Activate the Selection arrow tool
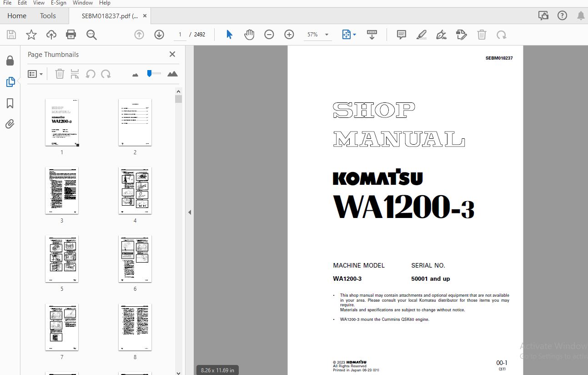588x375 pixels. (x=230, y=35)
